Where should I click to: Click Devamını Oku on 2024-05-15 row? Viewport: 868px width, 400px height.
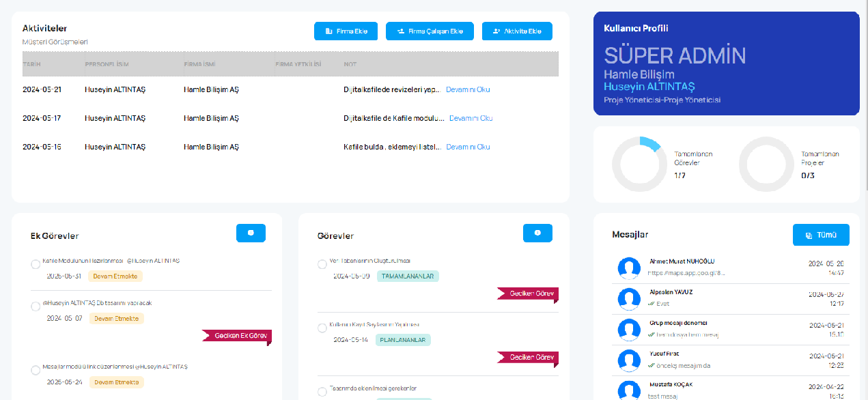point(468,147)
